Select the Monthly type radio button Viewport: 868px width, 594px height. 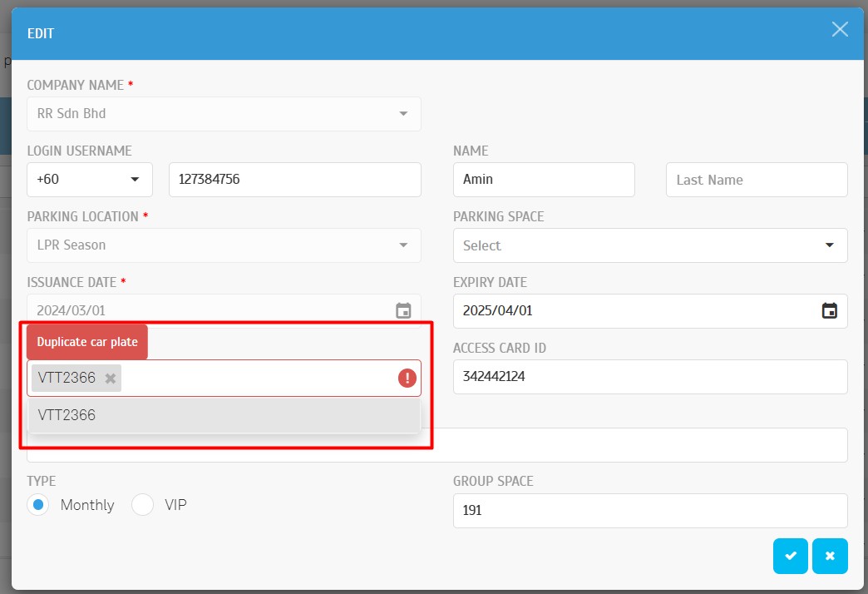38,505
